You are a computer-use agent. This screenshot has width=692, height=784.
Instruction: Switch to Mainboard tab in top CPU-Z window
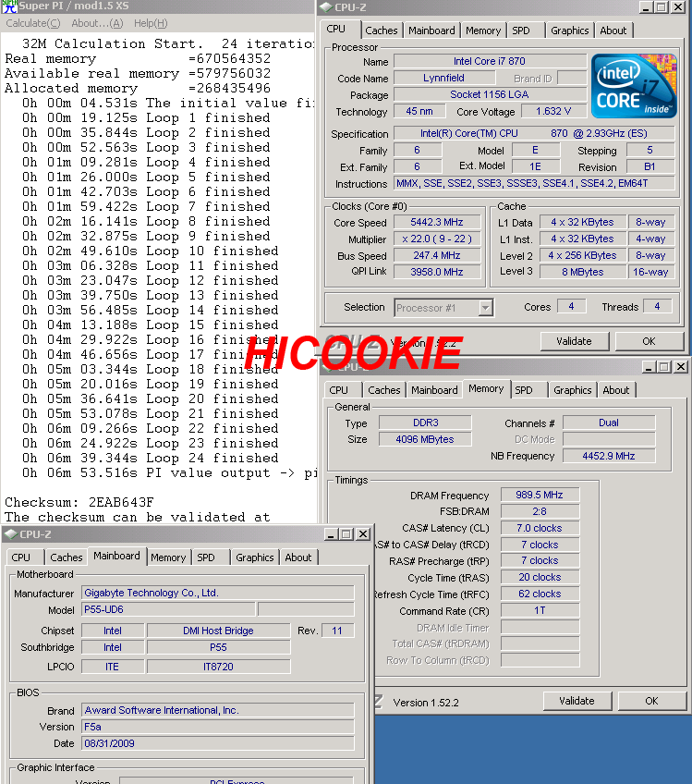pos(431,31)
